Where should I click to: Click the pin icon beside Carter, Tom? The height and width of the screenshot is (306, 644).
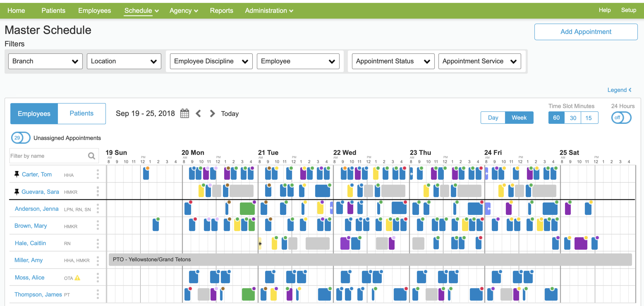(x=17, y=174)
